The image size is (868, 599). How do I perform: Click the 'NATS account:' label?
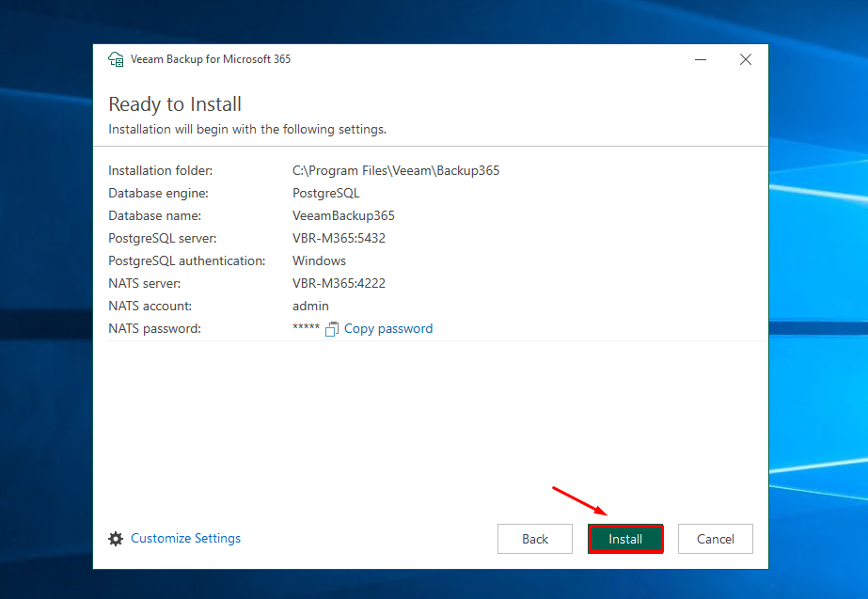[150, 307]
